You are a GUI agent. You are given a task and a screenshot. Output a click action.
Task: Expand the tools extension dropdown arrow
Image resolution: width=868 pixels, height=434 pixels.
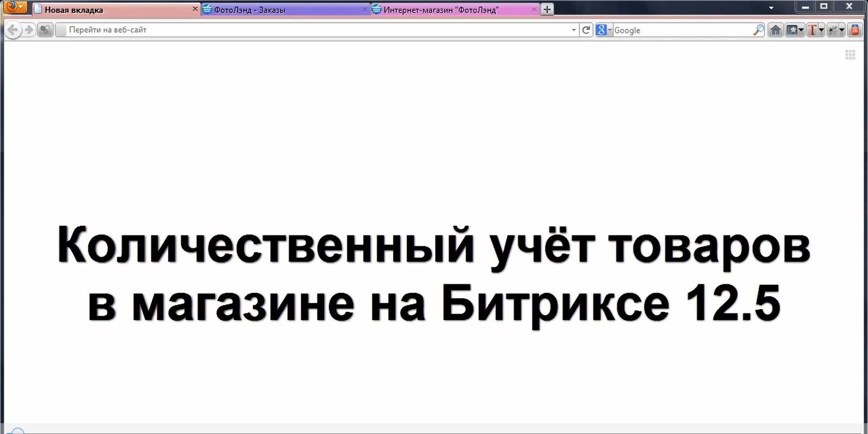pos(842,30)
